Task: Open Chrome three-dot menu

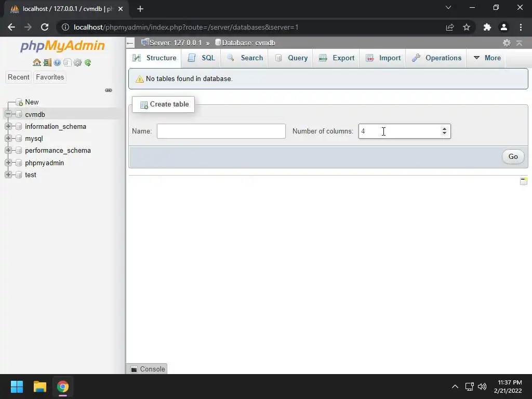Action: [521, 27]
